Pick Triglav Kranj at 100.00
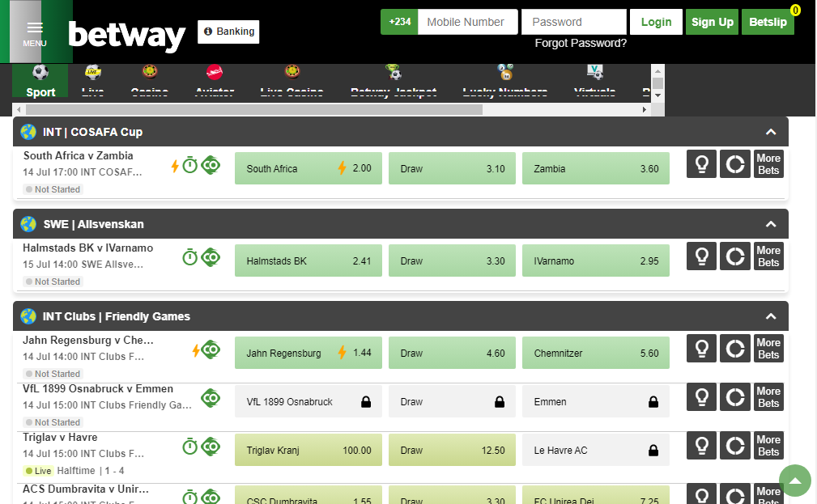The width and height of the screenshot is (817, 504). coord(309,450)
